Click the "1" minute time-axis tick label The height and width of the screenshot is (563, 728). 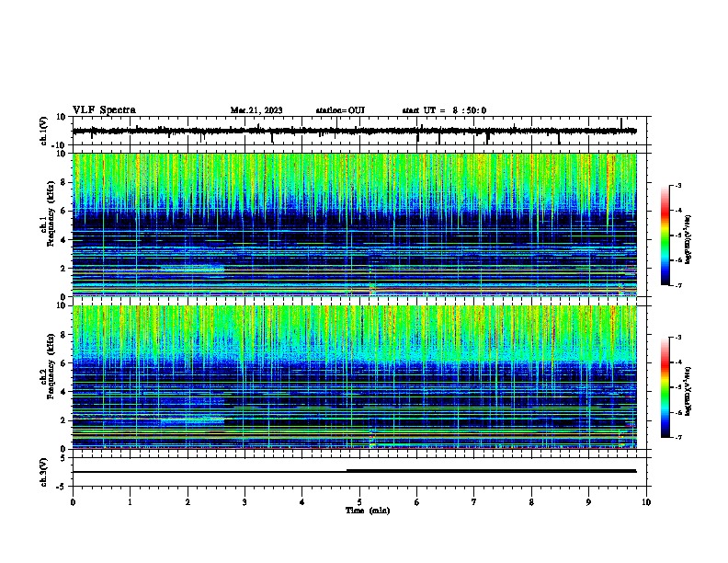[x=131, y=502]
